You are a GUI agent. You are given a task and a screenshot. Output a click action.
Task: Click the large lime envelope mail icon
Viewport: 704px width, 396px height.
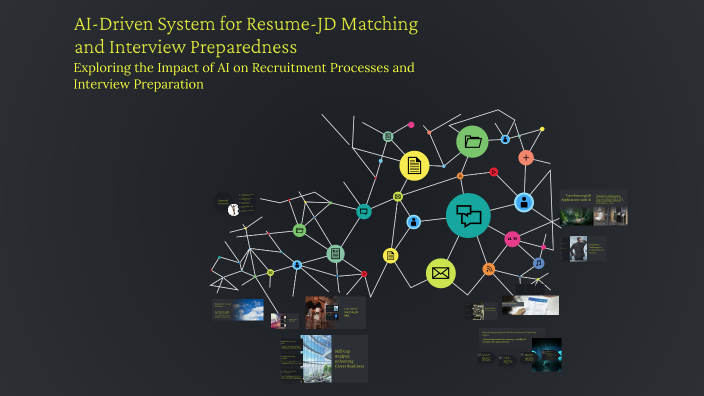click(440, 273)
